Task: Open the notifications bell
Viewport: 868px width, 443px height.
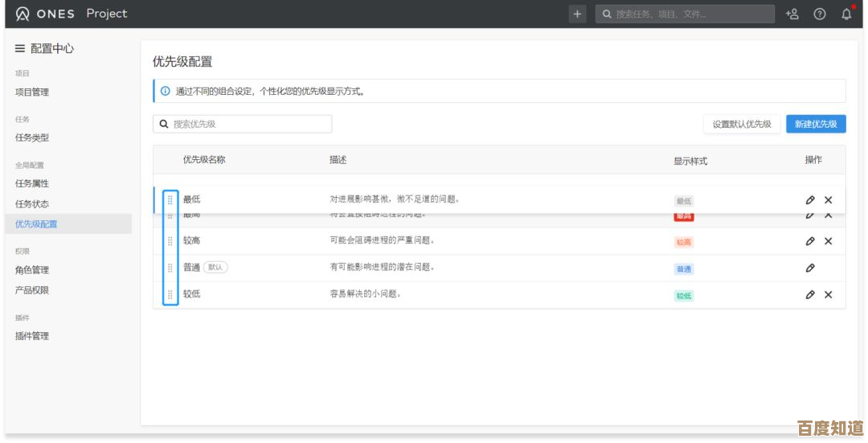Action: coord(846,14)
